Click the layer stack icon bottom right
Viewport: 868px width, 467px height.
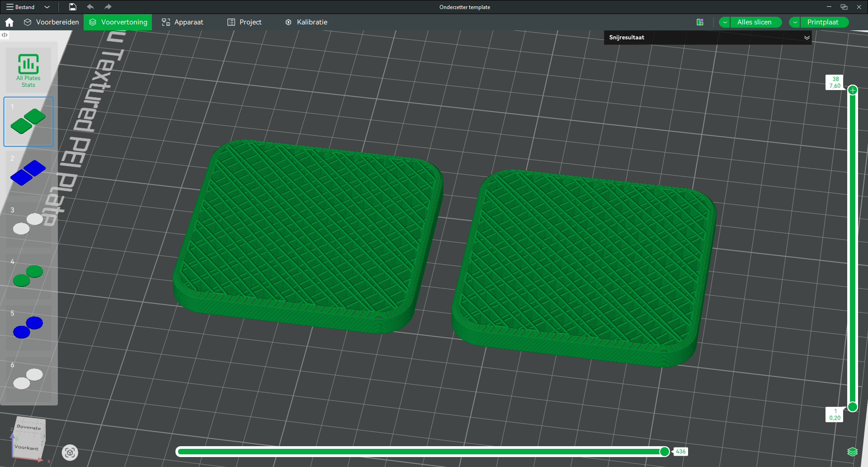pyautogui.click(x=853, y=452)
